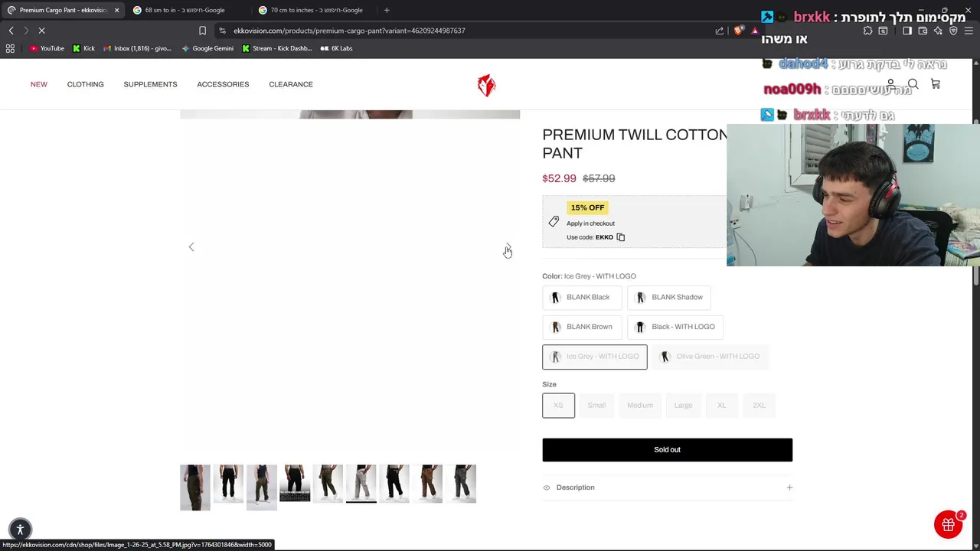Copy the EKKO discount code
This screenshot has height=551, width=980.
tap(621, 237)
